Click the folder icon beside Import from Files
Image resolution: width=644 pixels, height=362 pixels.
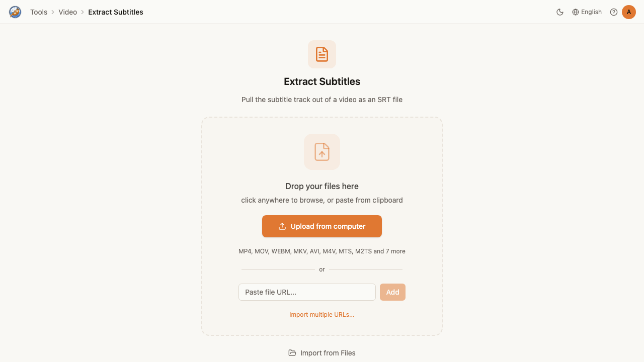[x=292, y=353]
